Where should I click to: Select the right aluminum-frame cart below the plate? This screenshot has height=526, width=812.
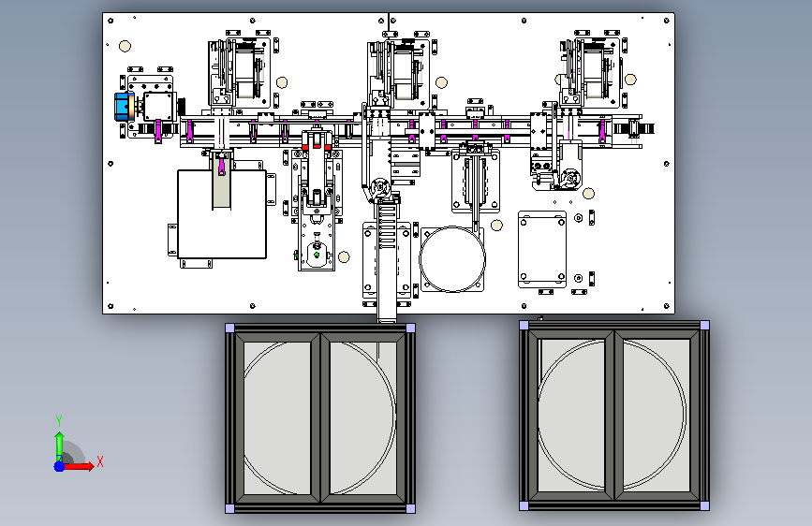tap(614, 416)
